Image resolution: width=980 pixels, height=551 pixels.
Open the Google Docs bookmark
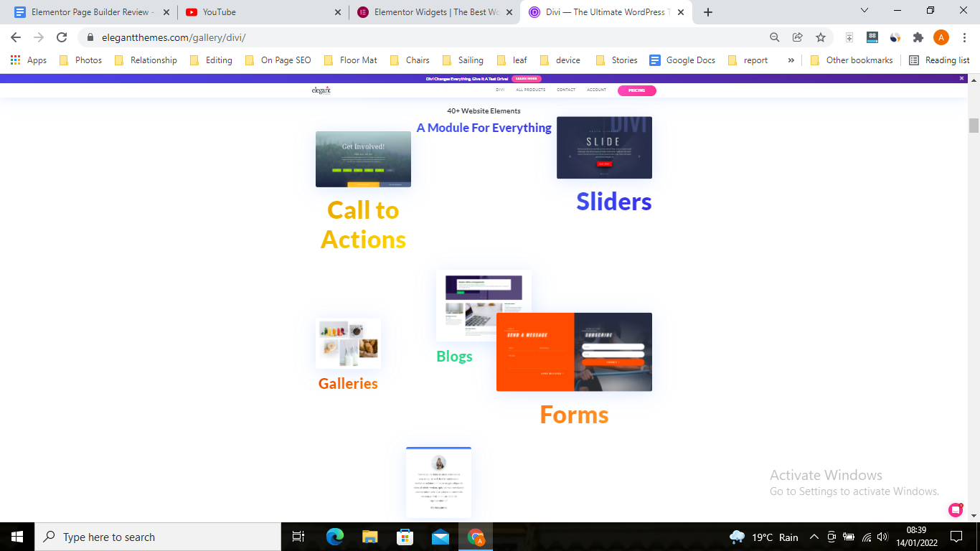point(682,60)
